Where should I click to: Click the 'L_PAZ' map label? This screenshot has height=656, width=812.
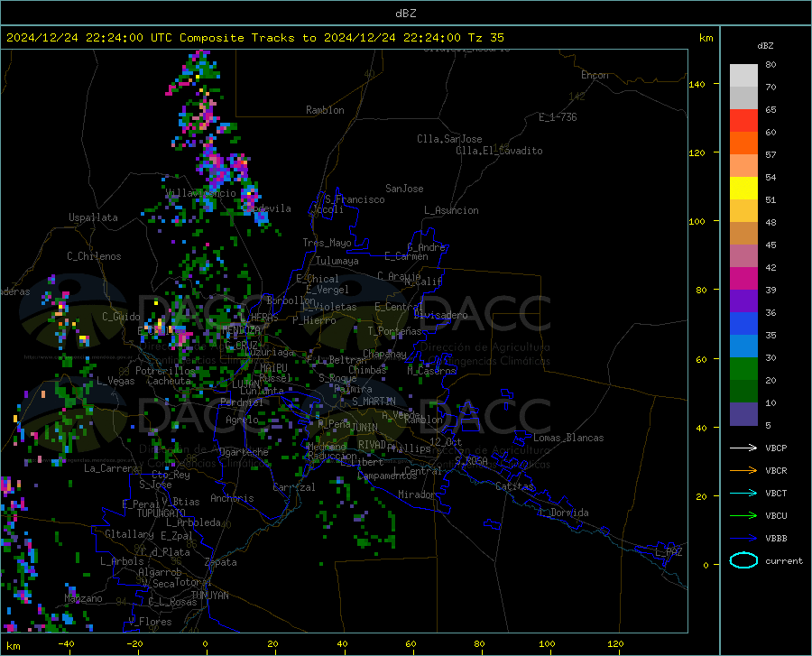point(669,552)
